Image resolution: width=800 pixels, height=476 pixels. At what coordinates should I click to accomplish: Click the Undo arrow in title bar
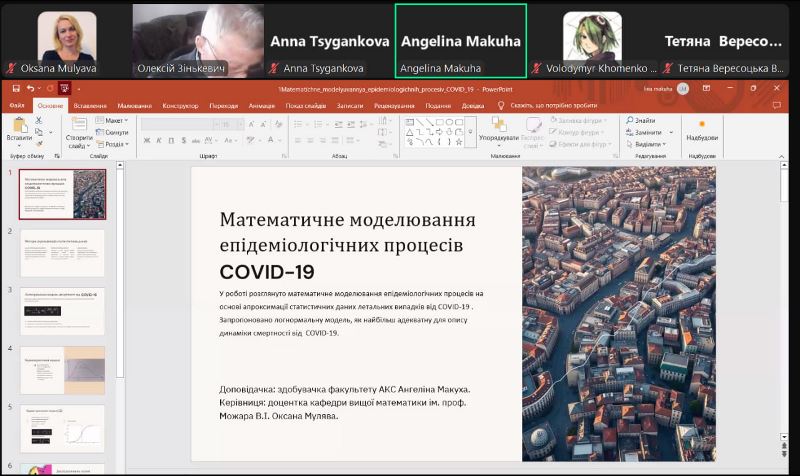[x=30, y=89]
